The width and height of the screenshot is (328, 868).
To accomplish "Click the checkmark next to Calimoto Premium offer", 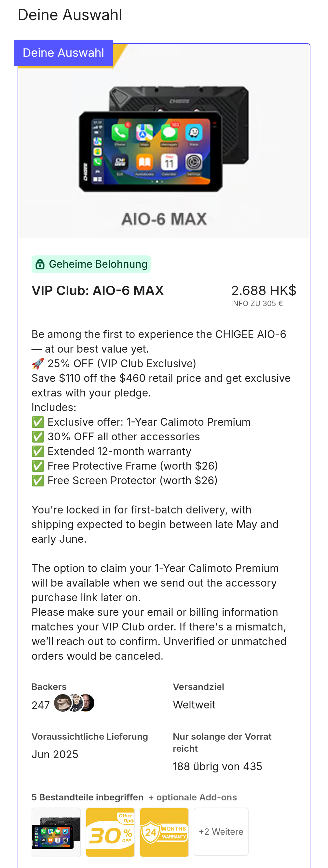I will pyautogui.click(x=38, y=422).
